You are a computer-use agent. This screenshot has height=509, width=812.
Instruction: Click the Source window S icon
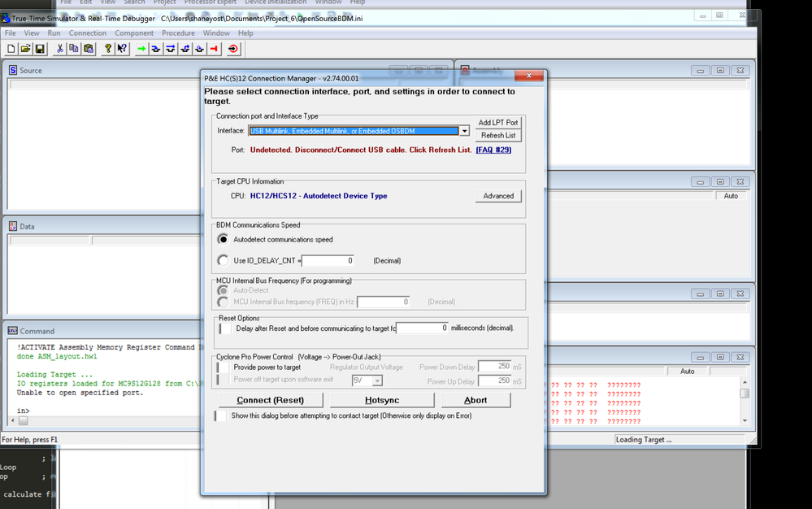point(13,70)
